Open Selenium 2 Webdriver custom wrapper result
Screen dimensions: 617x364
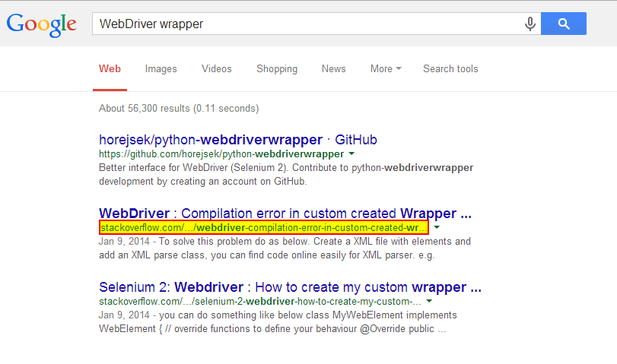(291, 287)
